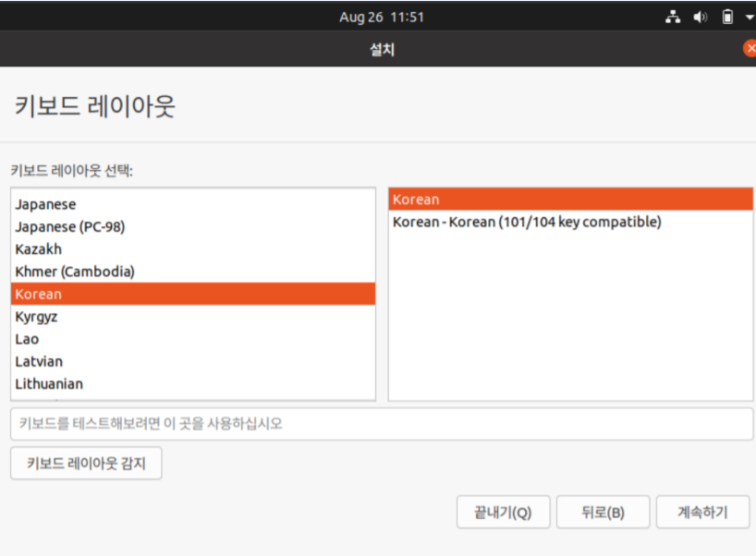Select Khmer (Cambodia) layout

pos(193,272)
